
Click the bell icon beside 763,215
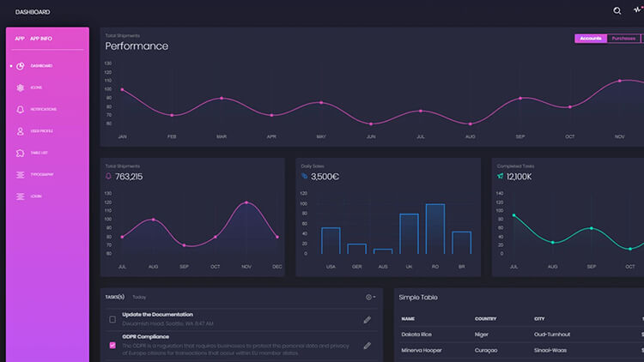click(108, 176)
